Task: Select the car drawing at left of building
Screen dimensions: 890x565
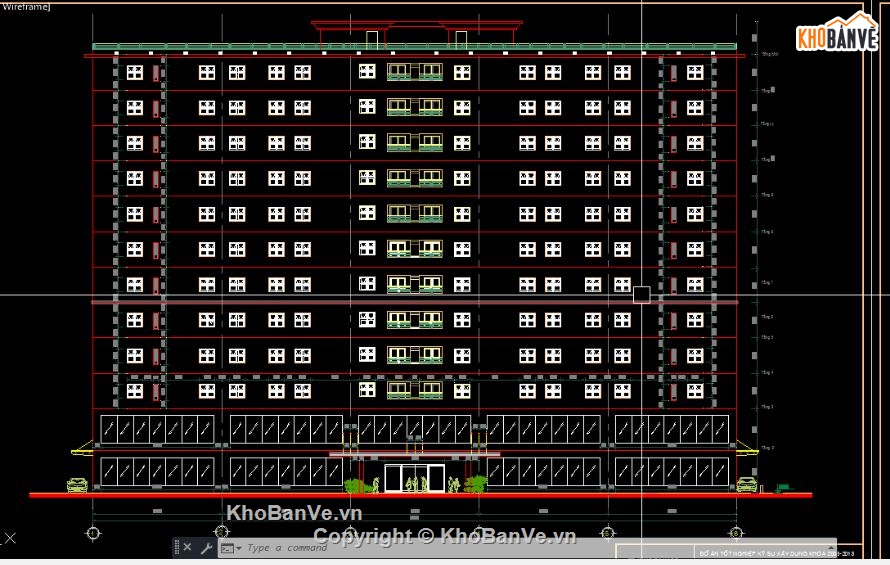Action: (x=78, y=484)
